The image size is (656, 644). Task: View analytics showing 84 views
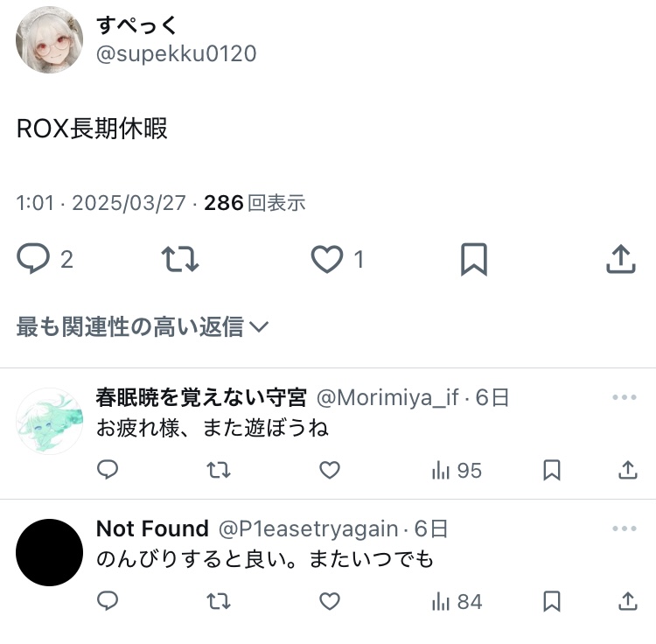click(x=457, y=602)
